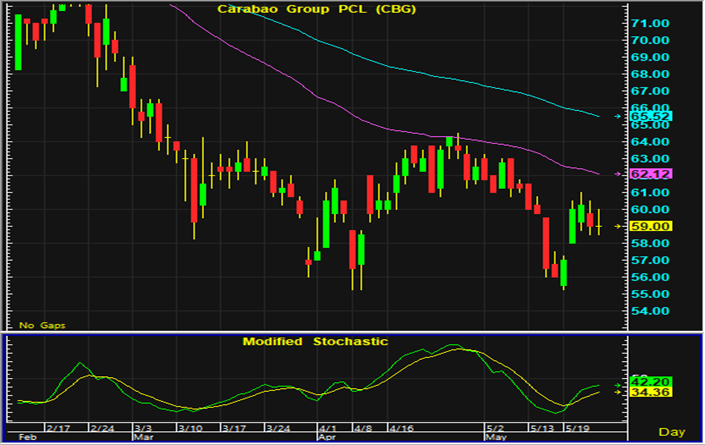Click the 3/24 date axis label
Screen dimensions: 705x445
(278, 428)
